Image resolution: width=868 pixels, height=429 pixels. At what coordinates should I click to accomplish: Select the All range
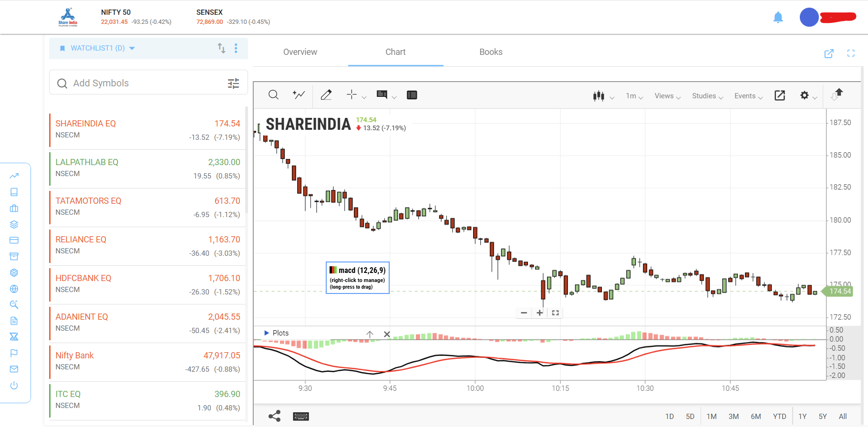(x=843, y=417)
